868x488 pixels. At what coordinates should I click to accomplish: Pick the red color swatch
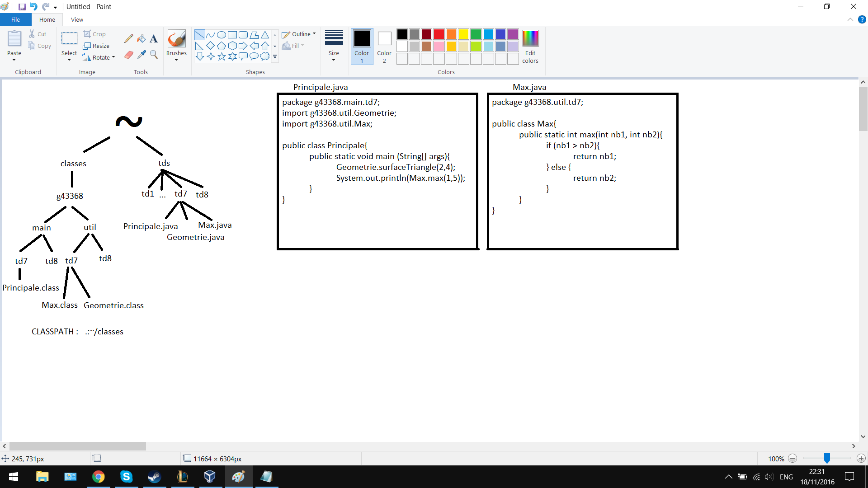pyautogui.click(x=439, y=34)
